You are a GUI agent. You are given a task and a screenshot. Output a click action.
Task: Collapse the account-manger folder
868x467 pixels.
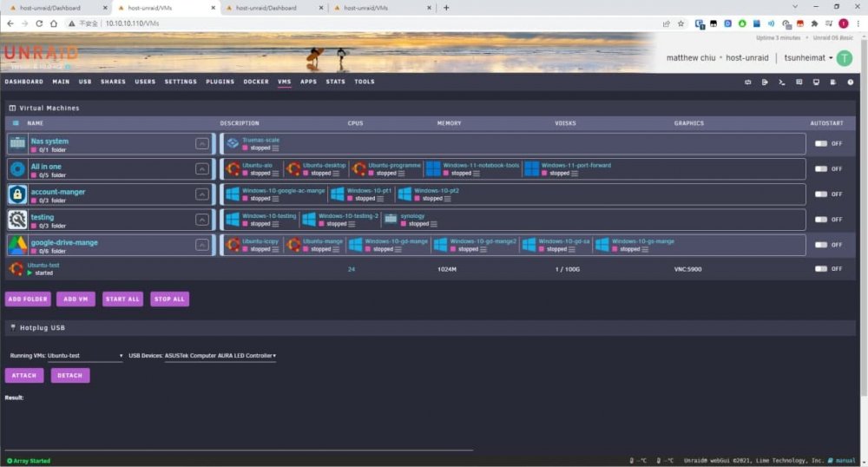pyautogui.click(x=202, y=194)
